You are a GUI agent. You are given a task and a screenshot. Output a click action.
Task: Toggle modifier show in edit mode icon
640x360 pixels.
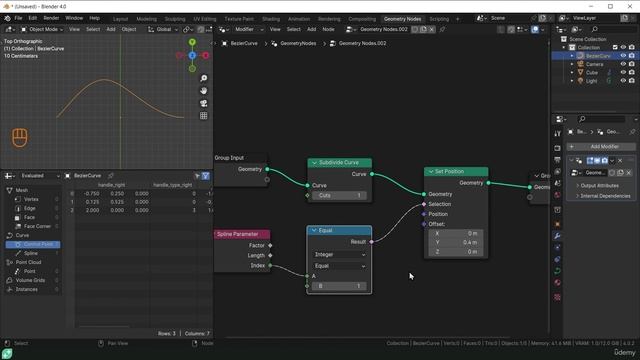(590, 160)
